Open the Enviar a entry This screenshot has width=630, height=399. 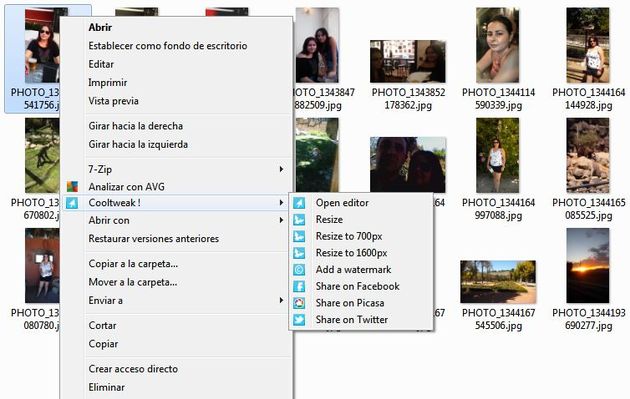105,301
